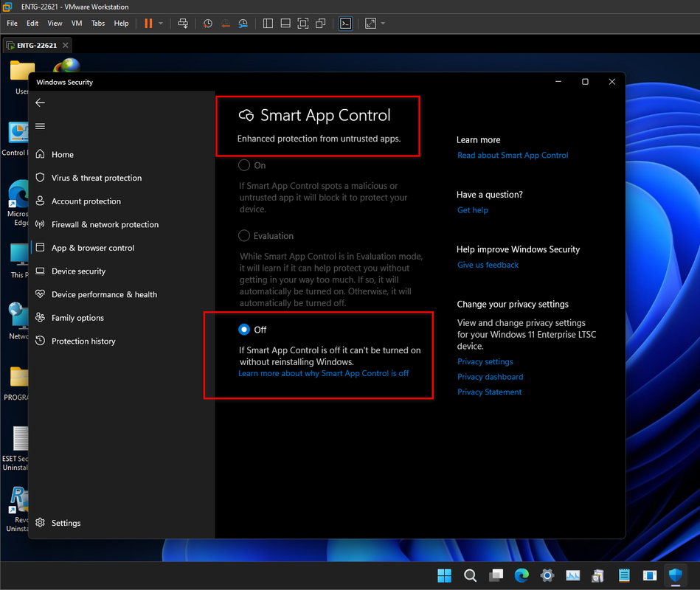Open VMware Edit menu
This screenshot has height=590, width=700.
32,23
